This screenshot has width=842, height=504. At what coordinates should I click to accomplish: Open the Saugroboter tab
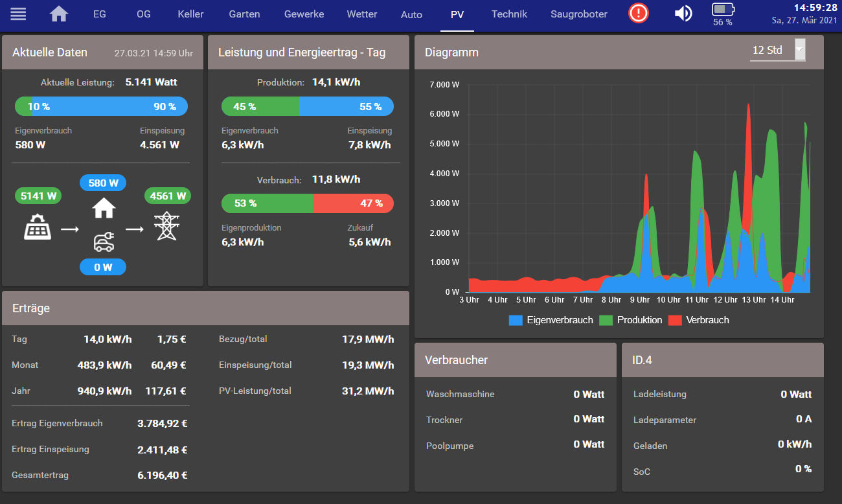[579, 14]
